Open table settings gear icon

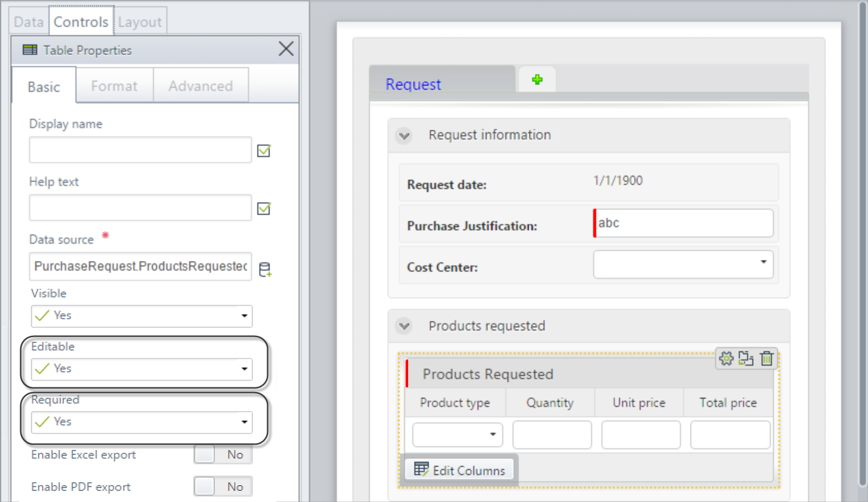pyautogui.click(x=726, y=358)
